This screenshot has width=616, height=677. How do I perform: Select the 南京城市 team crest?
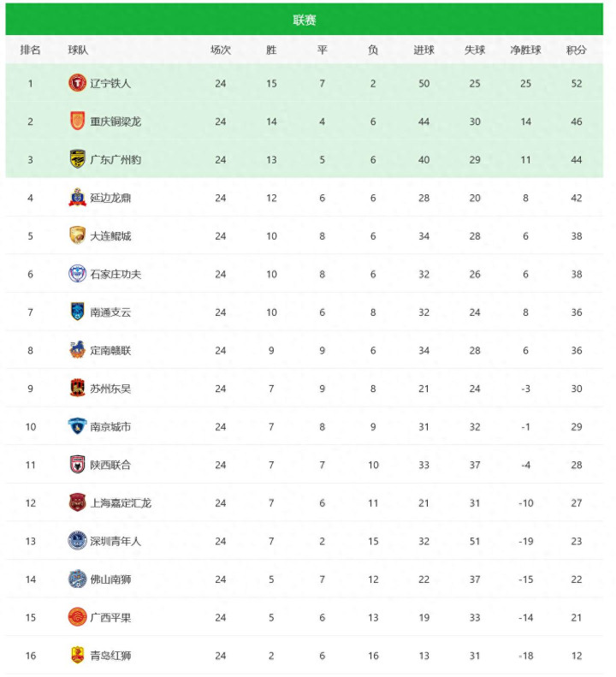(x=78, y=426)
